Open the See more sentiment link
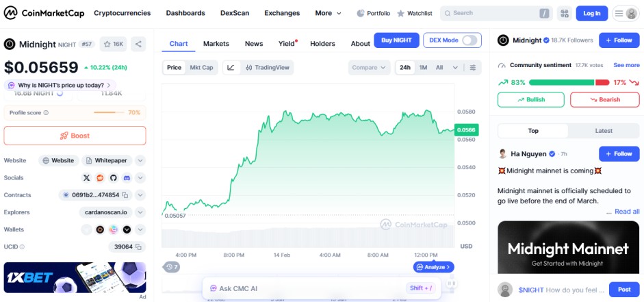 click(x=626, y=65)
